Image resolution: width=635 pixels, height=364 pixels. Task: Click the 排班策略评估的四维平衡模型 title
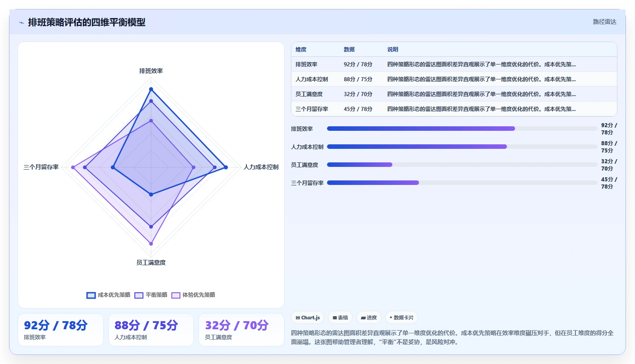point(87,22)
